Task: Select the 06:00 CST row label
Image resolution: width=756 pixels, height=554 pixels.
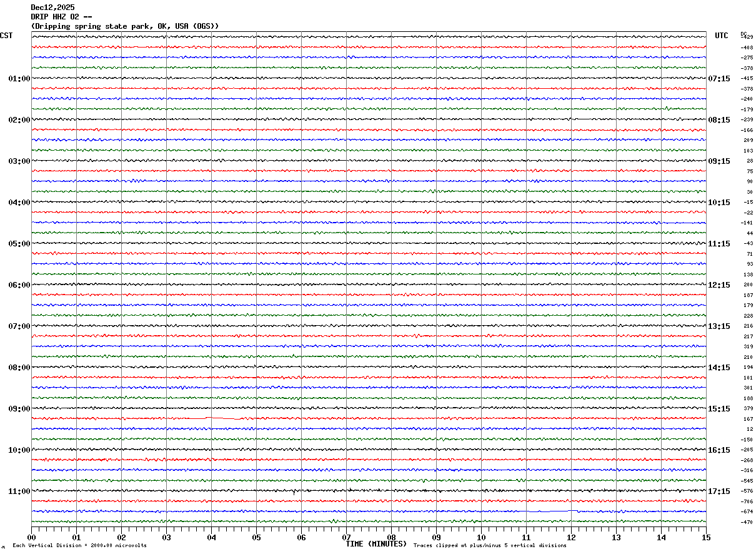Action: click(19, 285)
